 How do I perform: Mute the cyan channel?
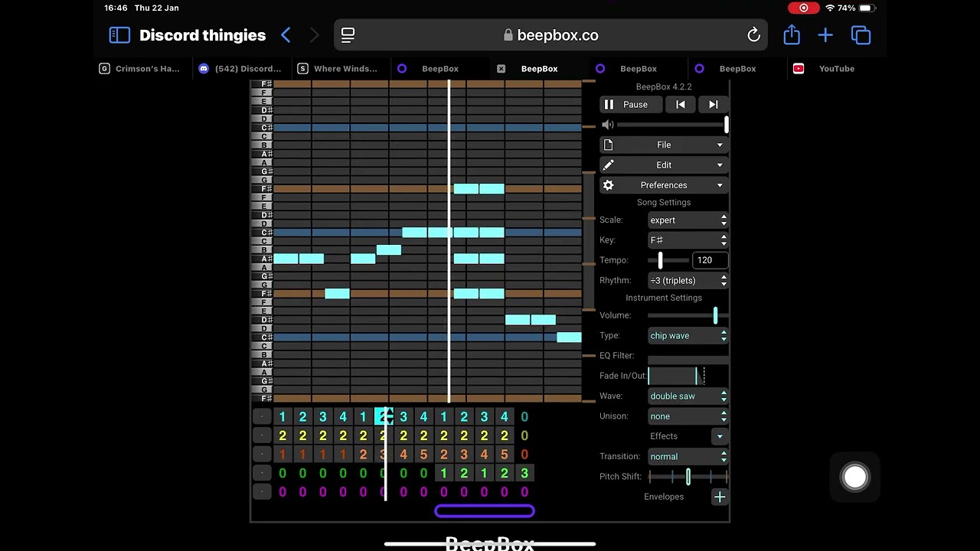click(x=262, y=417)
